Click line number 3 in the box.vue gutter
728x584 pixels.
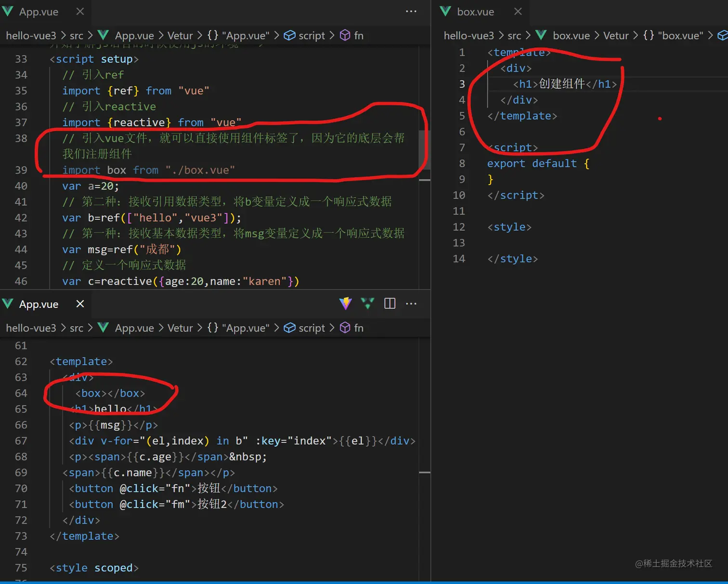462,84
